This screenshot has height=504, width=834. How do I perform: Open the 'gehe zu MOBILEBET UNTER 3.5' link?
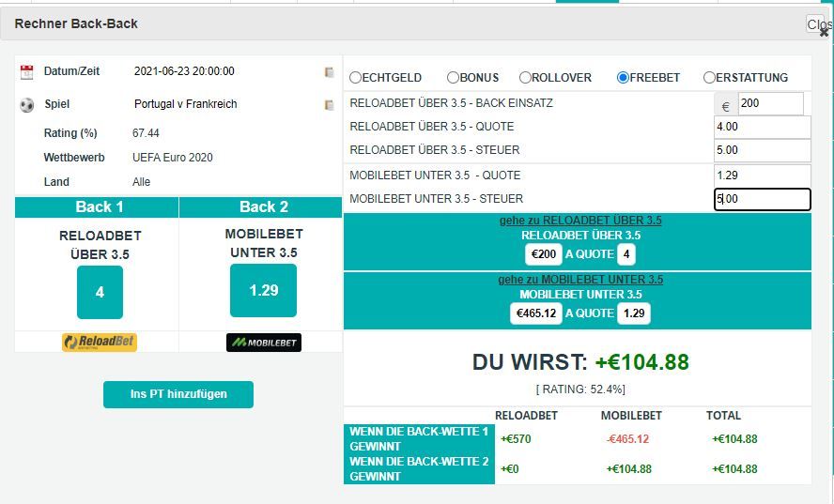point(580,279)
